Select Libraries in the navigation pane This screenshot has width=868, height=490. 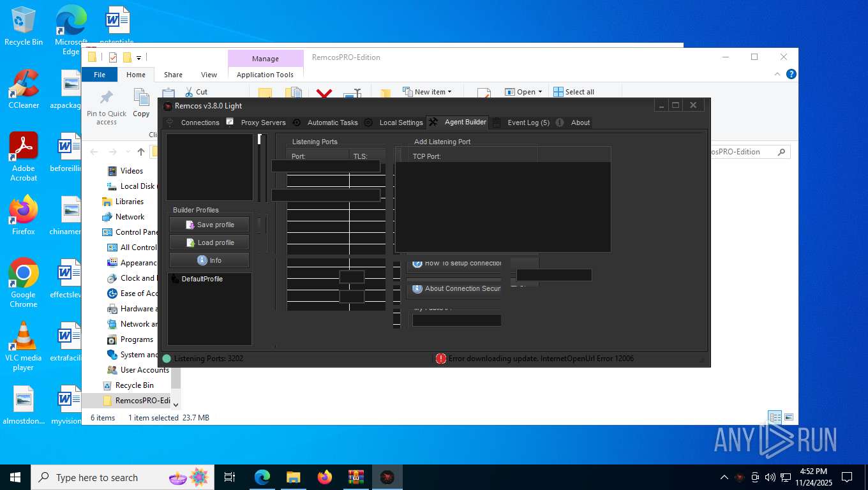(x=129, y=201)
